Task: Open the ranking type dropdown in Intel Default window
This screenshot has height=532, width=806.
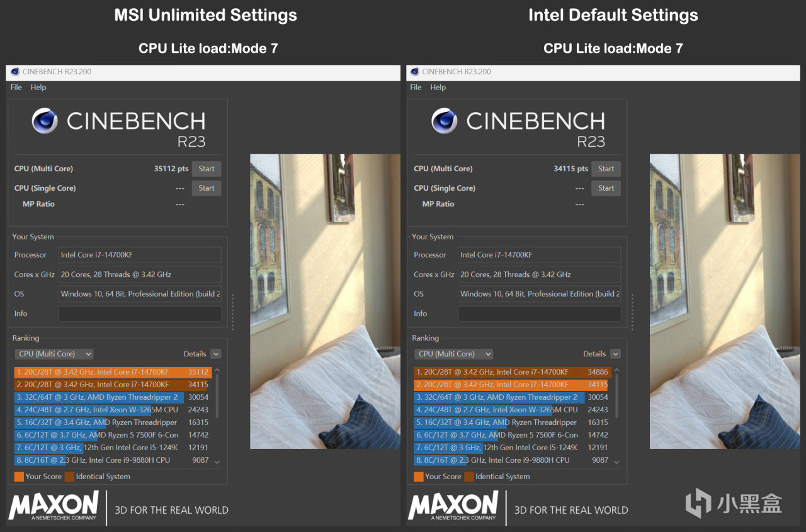Action: [454, 354]
